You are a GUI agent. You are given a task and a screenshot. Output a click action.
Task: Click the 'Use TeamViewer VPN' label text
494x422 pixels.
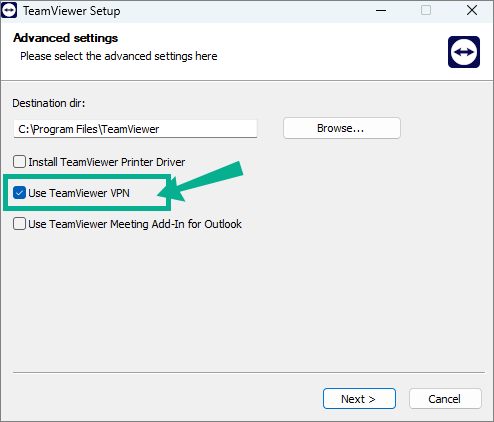click(x=79, y=193)
